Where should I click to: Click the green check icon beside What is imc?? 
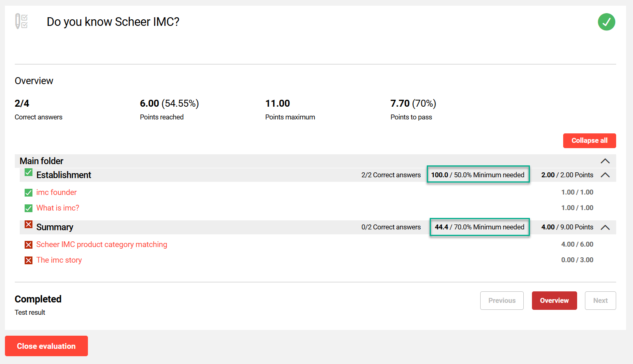(x=28, y=208)
